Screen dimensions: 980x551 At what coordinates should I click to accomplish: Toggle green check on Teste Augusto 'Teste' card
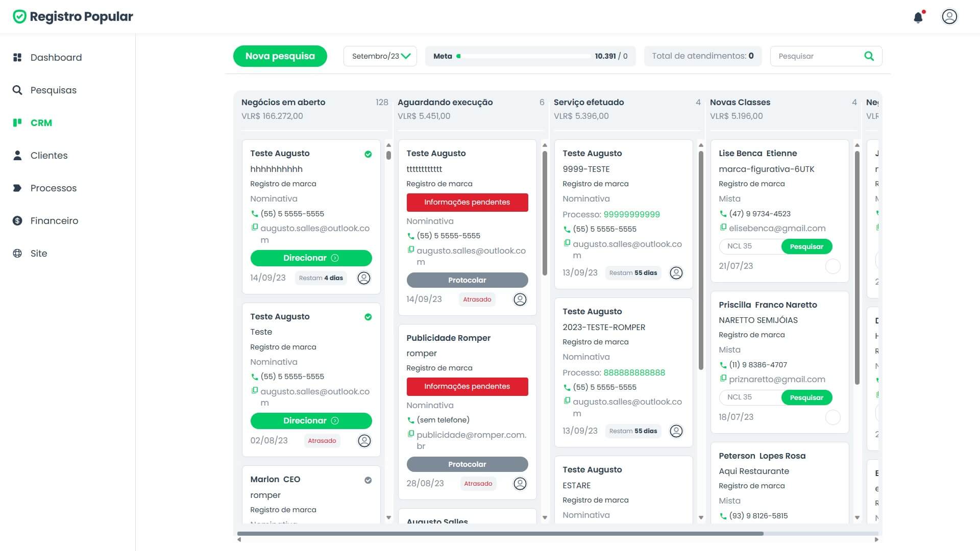(368, 317)
